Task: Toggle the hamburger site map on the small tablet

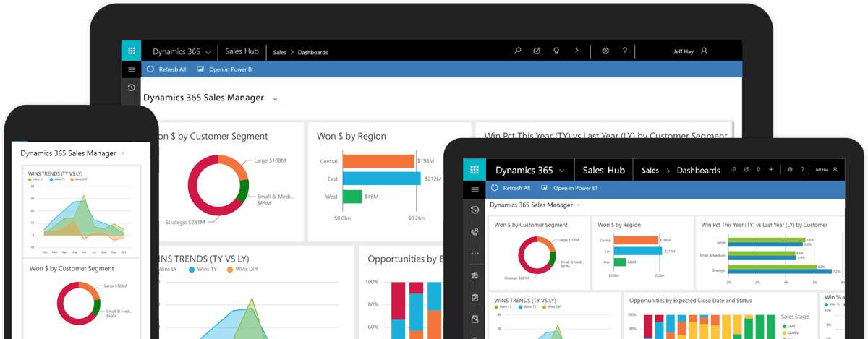Action: [475, 189]
